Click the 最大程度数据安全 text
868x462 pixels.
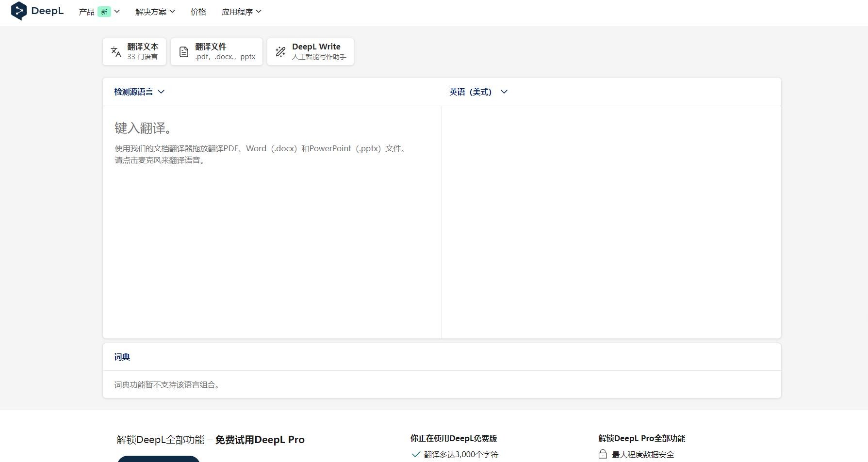[643, 454]
